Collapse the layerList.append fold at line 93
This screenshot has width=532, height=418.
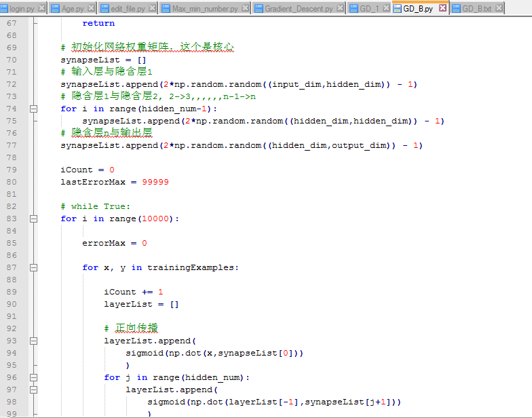click(34, 341)
